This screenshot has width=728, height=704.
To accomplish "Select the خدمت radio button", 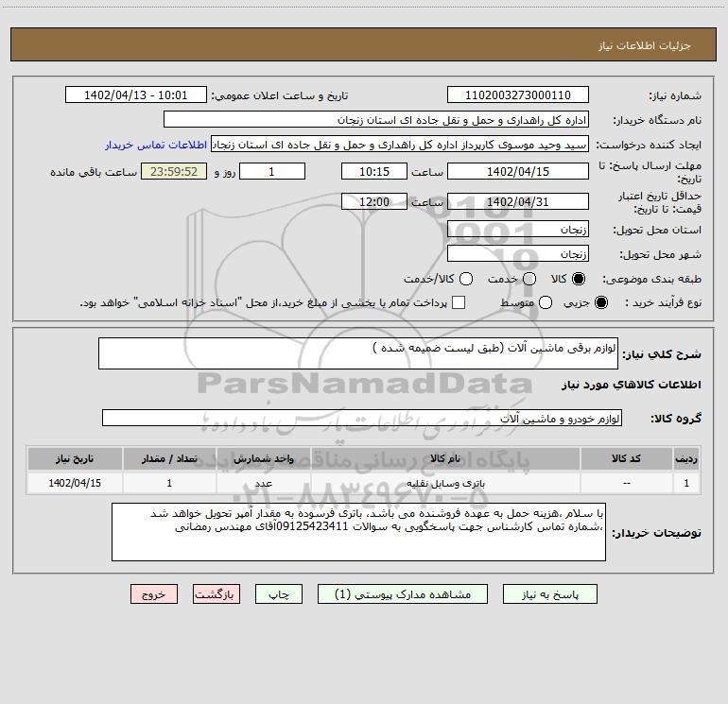I will point(529,279).
